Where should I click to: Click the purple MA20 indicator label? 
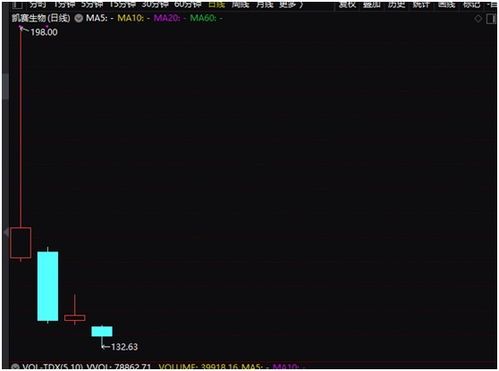click(x=170, y=18)
